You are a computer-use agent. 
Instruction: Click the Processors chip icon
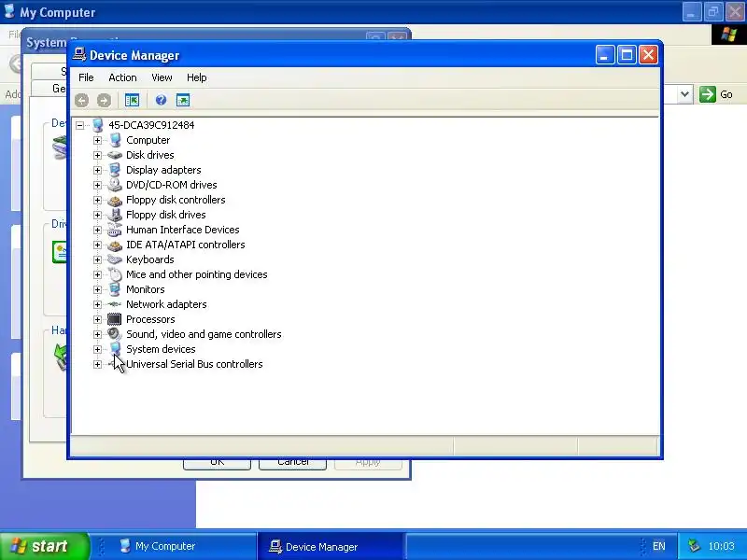click(x=115, y=319)
